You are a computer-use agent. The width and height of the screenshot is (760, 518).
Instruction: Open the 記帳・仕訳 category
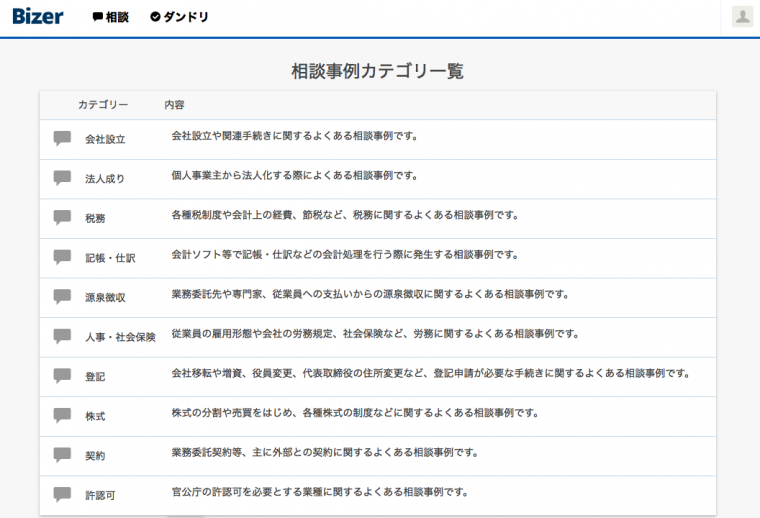pos(111,258)
